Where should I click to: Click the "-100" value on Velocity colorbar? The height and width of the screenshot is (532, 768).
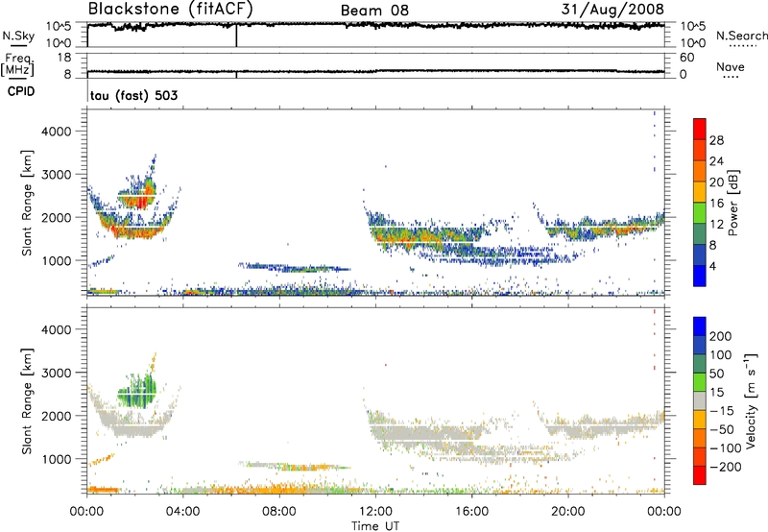point(726,448)
